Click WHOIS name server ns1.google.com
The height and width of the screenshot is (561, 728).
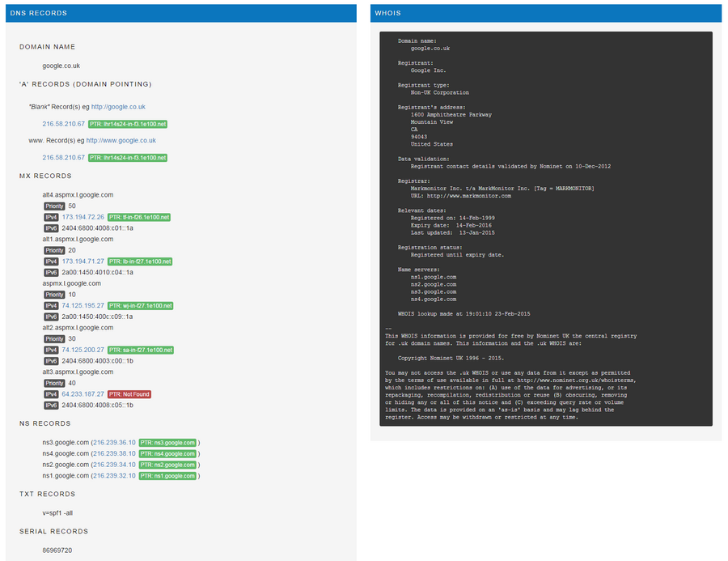(x=434, y=277)
